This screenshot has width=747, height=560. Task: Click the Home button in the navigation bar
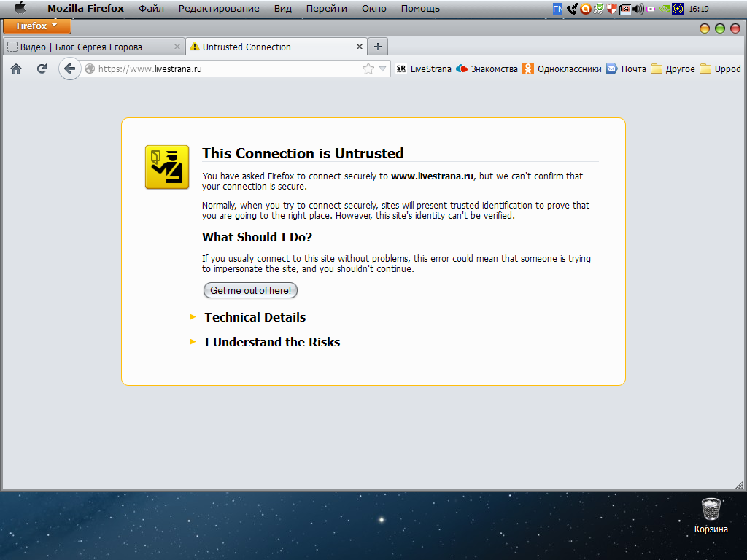(x=16, y=69)
